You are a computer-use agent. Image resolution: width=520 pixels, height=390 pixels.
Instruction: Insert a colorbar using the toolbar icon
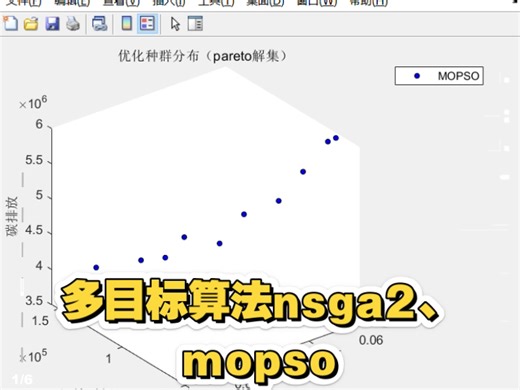(127, 24)
